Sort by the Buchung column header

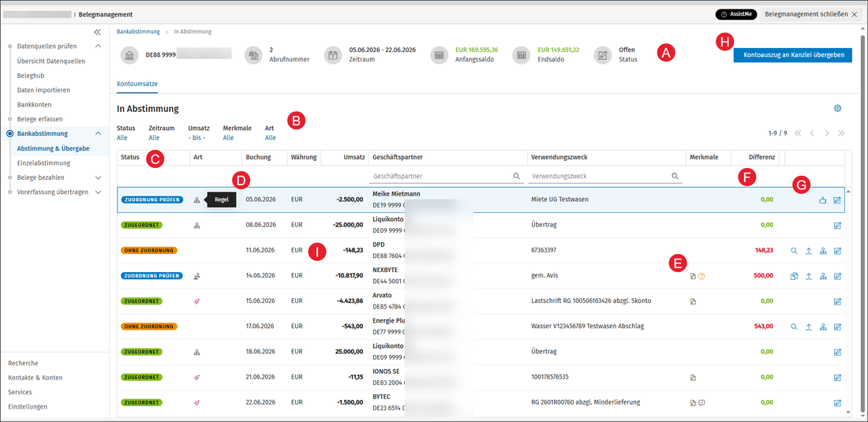(x=258, y=157)
